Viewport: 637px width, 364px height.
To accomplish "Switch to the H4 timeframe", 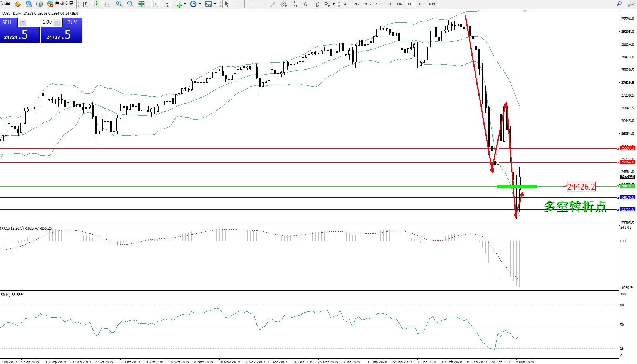I will (400, 4).
